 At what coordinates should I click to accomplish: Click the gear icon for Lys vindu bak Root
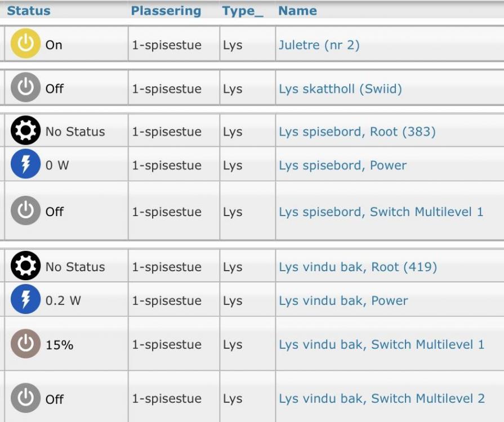(x=25, y=266)
